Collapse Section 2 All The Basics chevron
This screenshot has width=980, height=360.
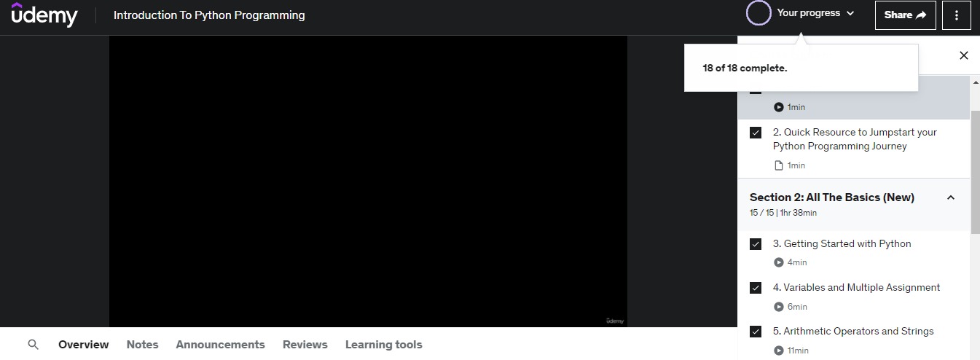(x=951, y=197)
